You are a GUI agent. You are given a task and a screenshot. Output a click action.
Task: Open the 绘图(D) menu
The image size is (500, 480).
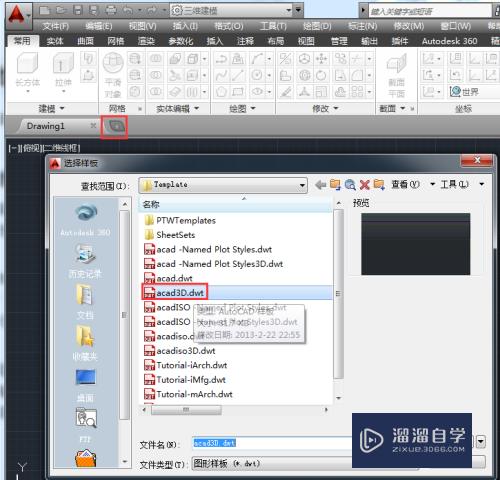click(317, 26)
